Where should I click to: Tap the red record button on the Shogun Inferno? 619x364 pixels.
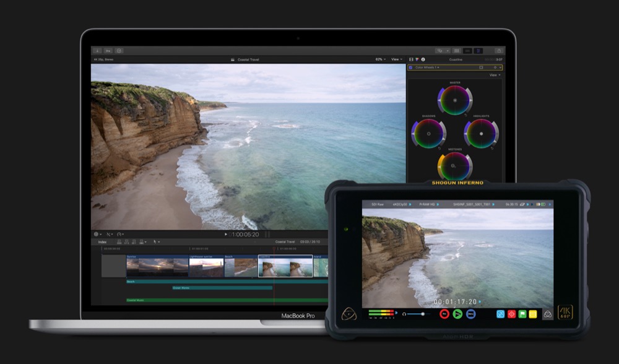[x=444, y=314]
